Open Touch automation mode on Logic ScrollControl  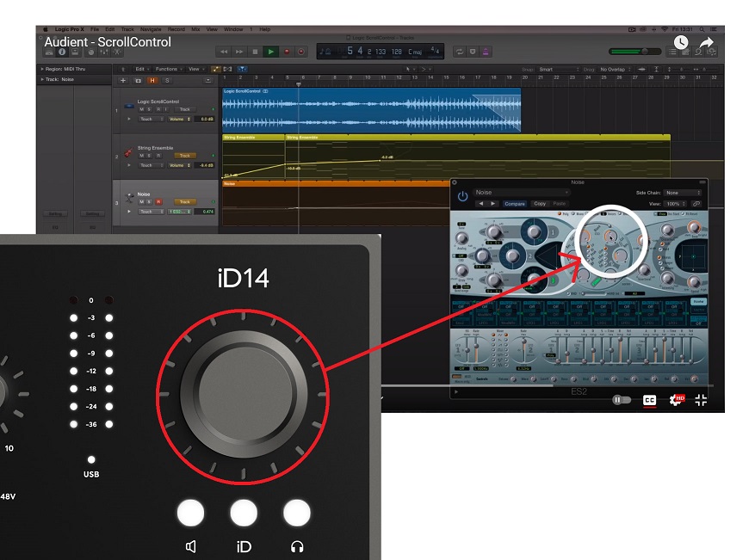(152, 119)
